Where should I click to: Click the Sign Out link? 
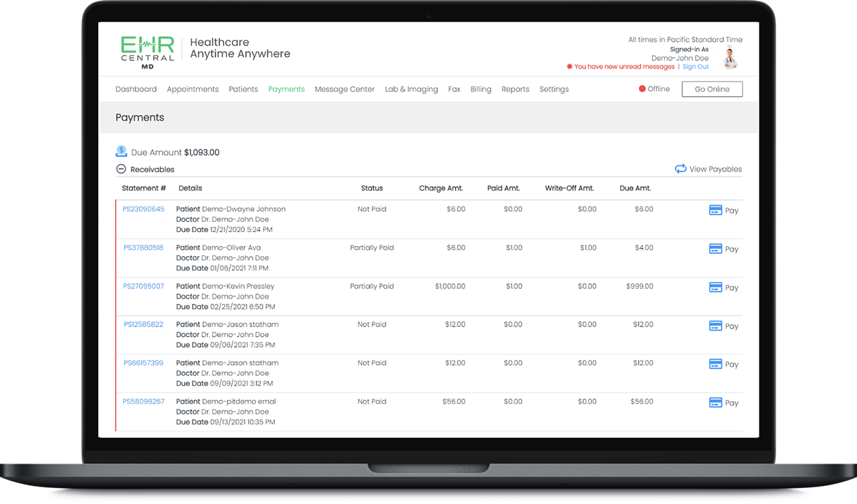point(696,67)
